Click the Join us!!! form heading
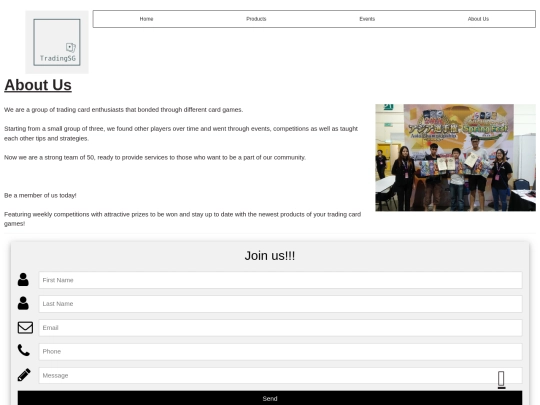 click(270, 256)
